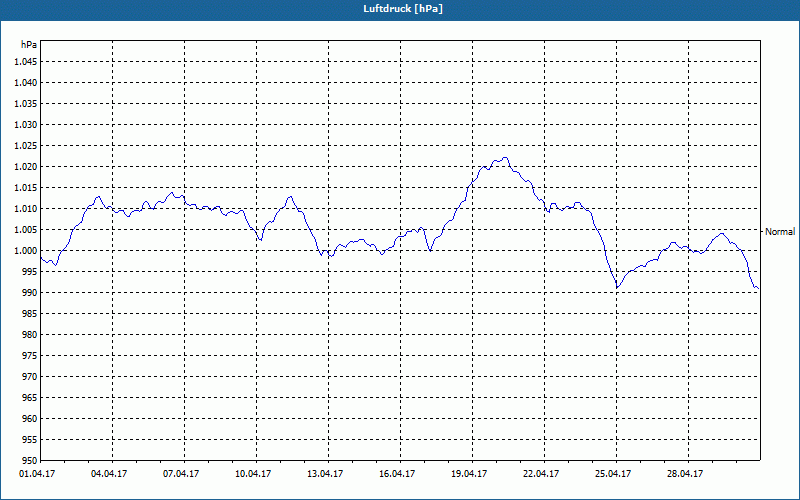
Task: Click the 1.000 y-axis label
Action: click(26, 251)
